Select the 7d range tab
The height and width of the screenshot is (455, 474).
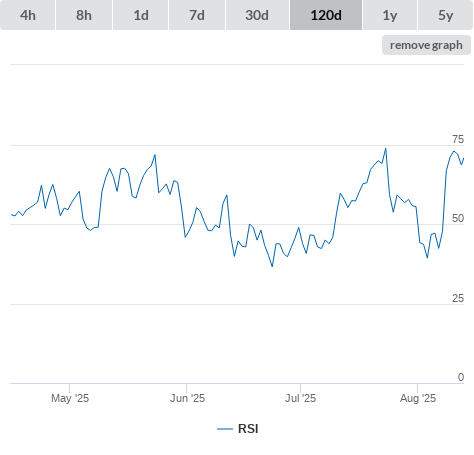point(197,15)
